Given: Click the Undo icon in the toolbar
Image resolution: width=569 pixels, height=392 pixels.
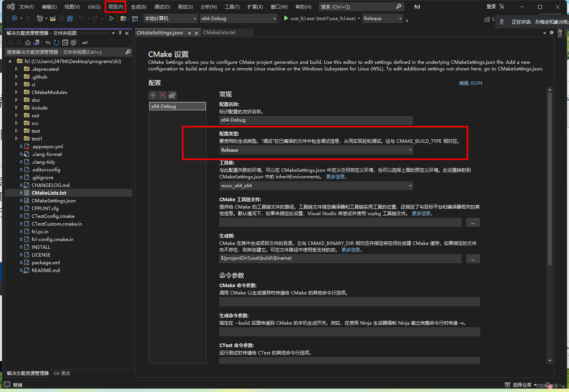Looking at the screenshot, I should [82, 18].
